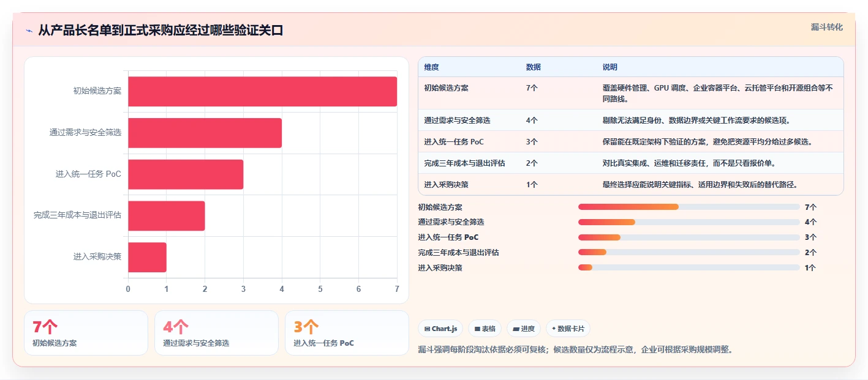Click the 完成三年成本与退出评估 progress bar
The height and width of the screenshot is (380, 868).
coord(689,252)
